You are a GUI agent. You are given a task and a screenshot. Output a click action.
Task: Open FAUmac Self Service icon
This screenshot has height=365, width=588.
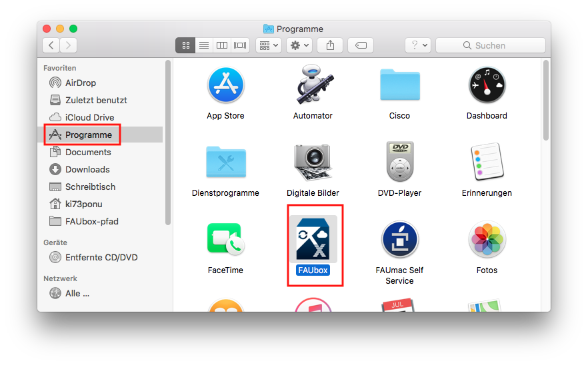400,239
